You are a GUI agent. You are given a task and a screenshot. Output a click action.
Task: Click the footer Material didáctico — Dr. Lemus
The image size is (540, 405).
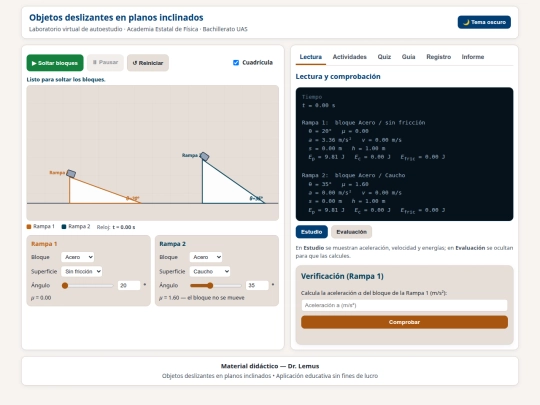[x=270, y=366]
